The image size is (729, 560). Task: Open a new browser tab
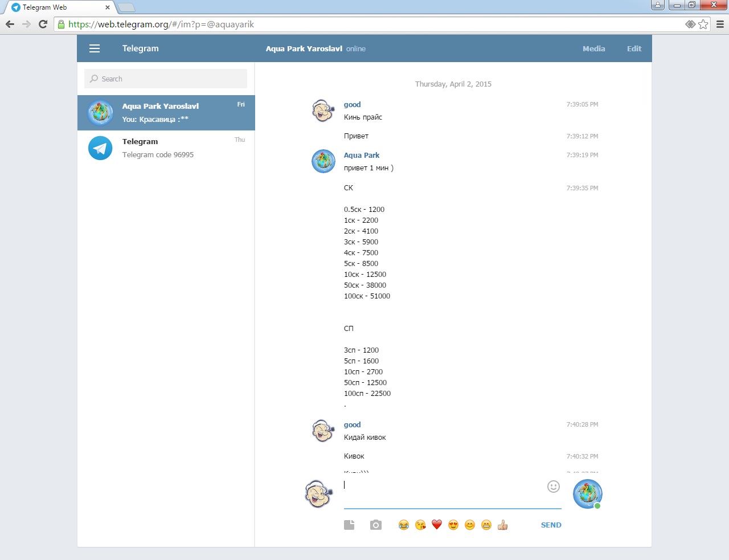click(126, 7)
